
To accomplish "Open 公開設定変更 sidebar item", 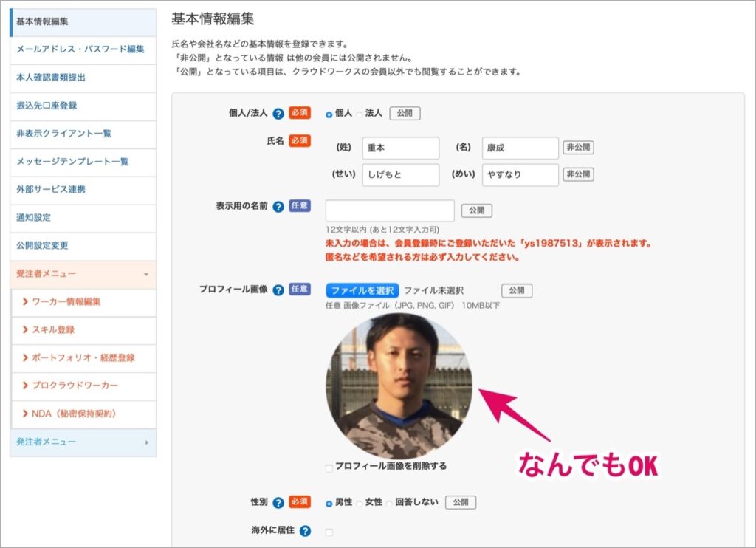I will [83, 246].
